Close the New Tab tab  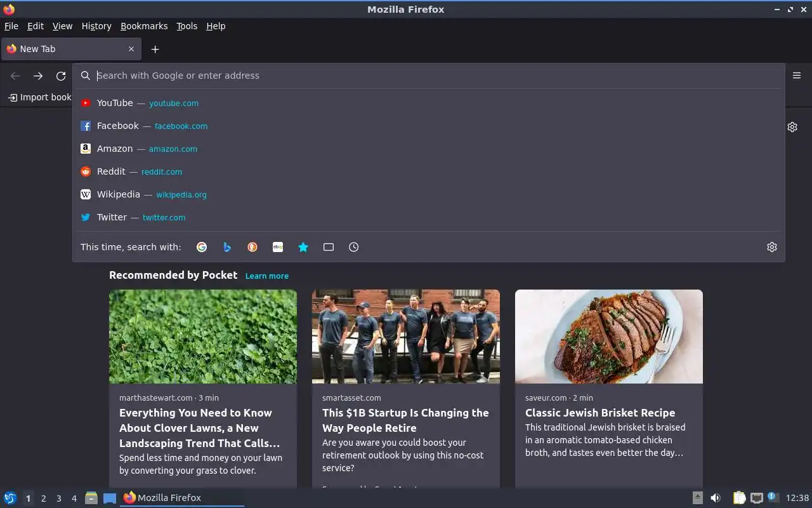click(x=131, y=49)
